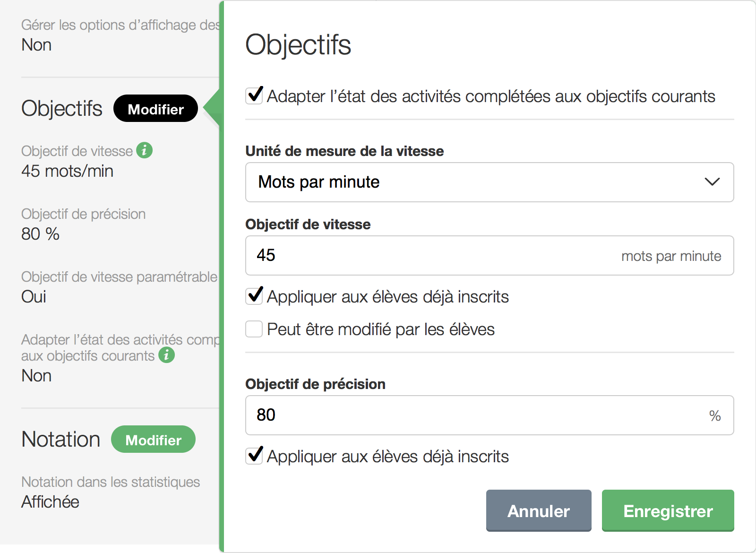Click the 45 mots/min value in the sidebar

(x=67, y=171)
